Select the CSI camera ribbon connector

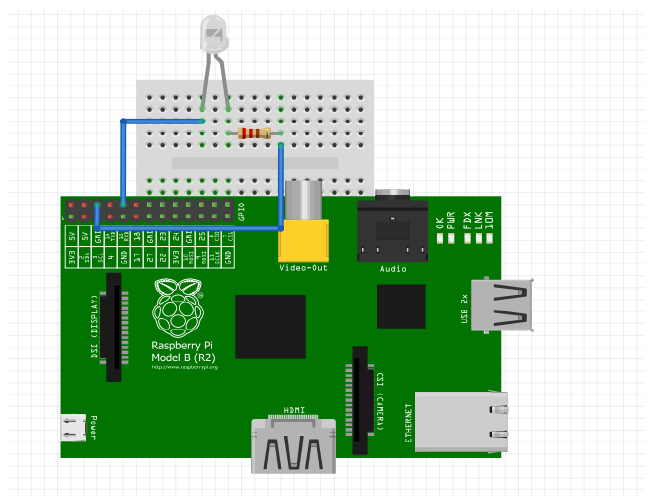pos(360,400)
